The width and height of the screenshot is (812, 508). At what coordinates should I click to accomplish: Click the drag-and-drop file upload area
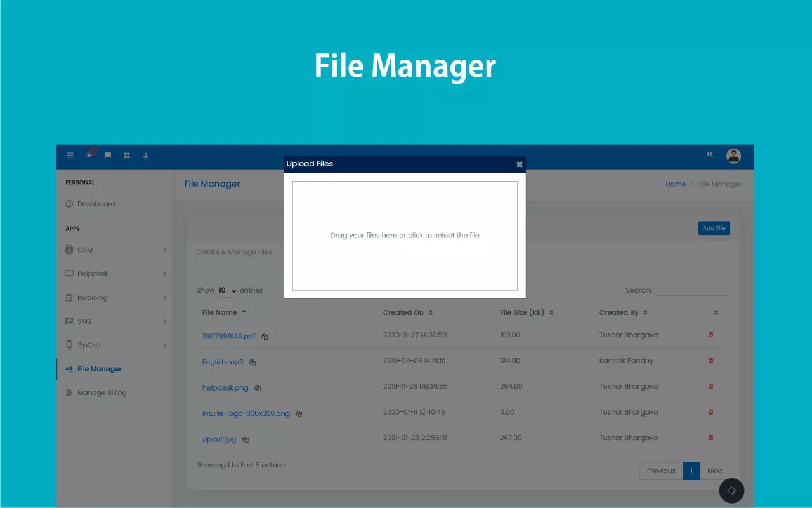coord(405,236)
